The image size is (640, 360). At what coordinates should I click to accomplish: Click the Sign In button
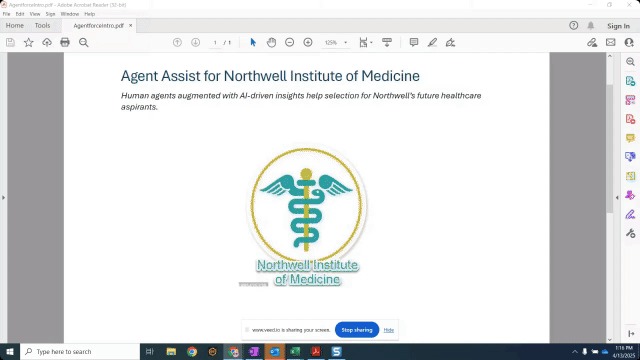[618, 26]
